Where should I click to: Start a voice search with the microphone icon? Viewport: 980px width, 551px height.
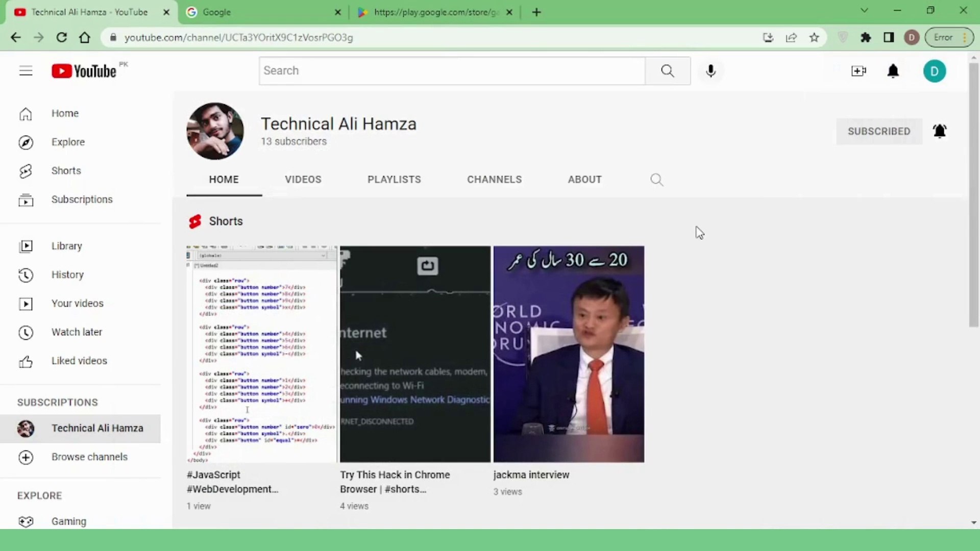(x=710, y=71)
